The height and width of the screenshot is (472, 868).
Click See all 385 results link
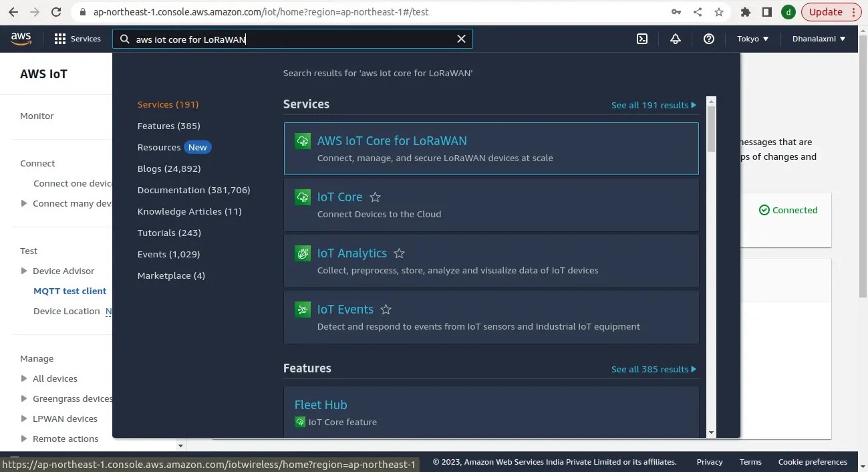coord(654,369)
